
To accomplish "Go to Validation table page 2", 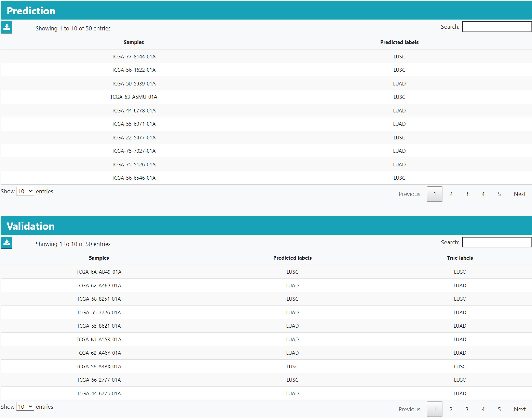I will tap(451, 409).
